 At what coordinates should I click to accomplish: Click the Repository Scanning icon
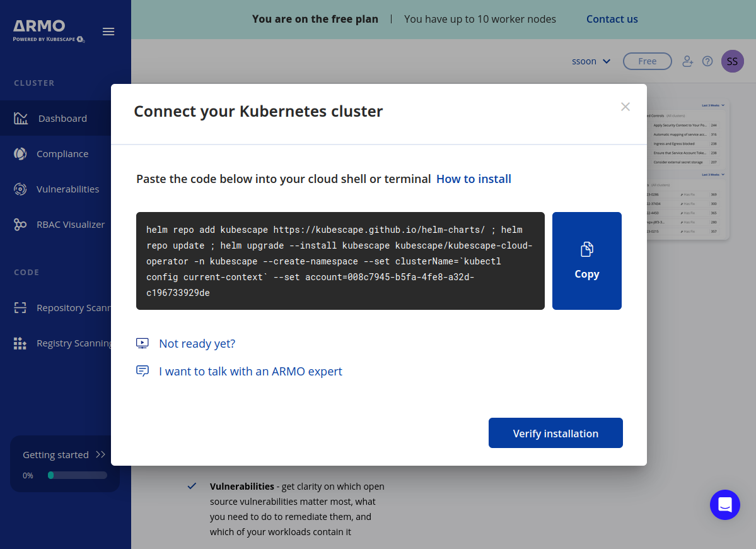20,308
